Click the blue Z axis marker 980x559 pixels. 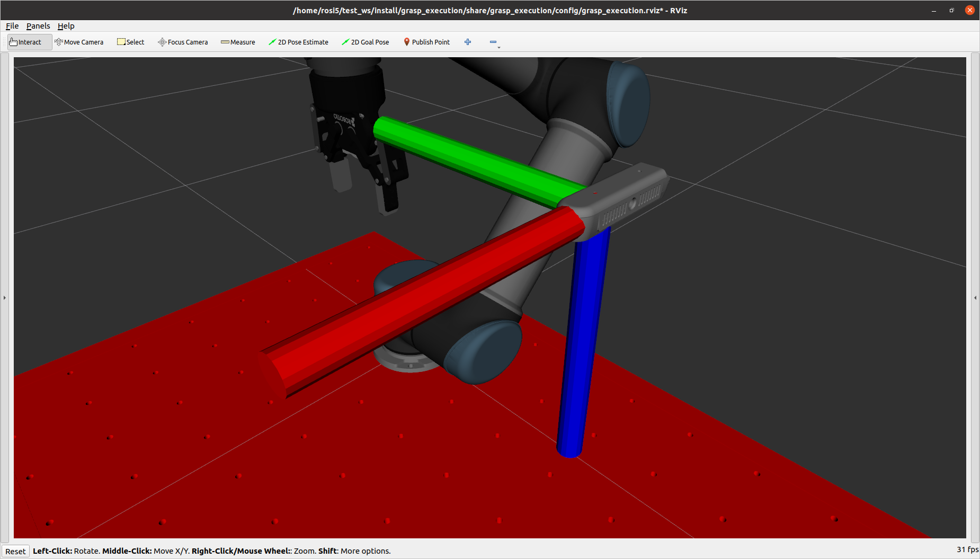[x=583, y=342]
